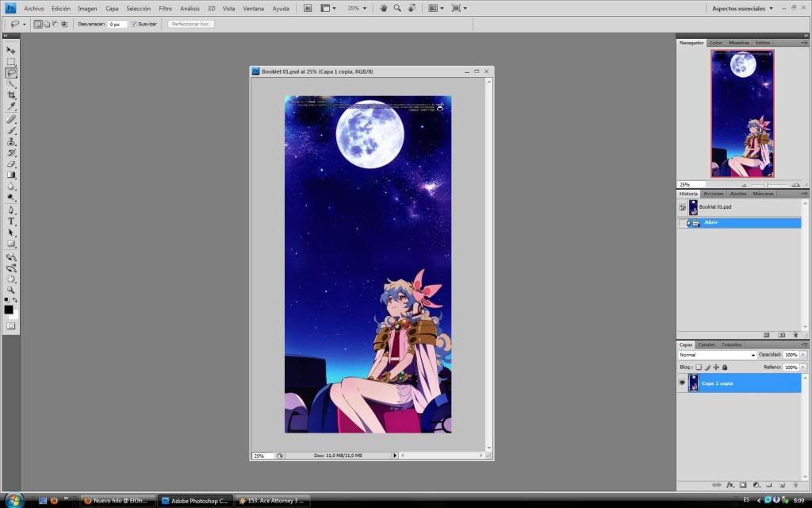
Task: Select the Path Selection tool
Action: click(11, 233)
